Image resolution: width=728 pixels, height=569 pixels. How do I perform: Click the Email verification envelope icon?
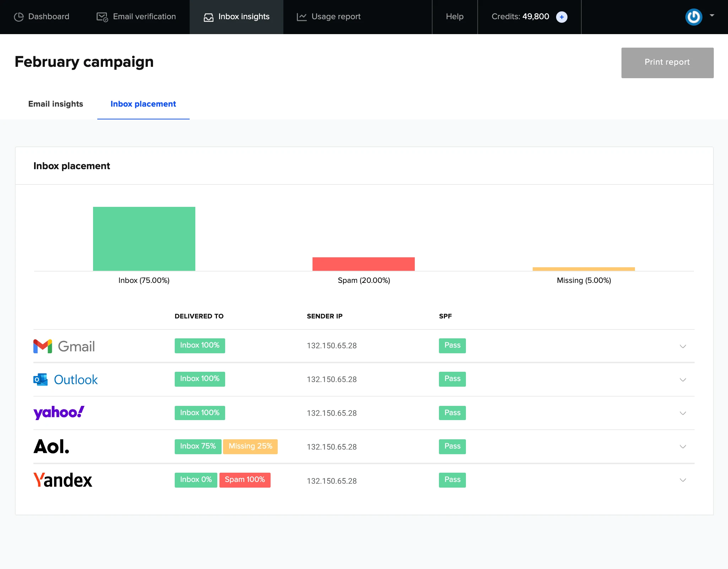[x=102, y=17]
